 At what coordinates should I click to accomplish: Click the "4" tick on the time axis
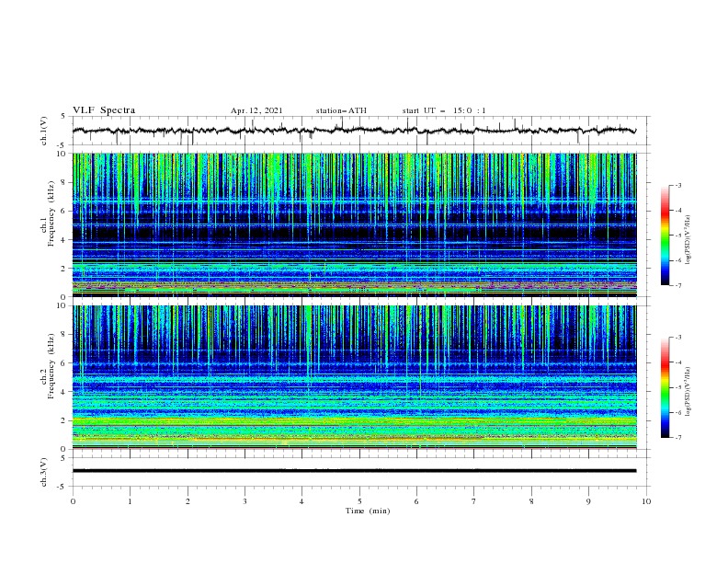click(301, 501)
